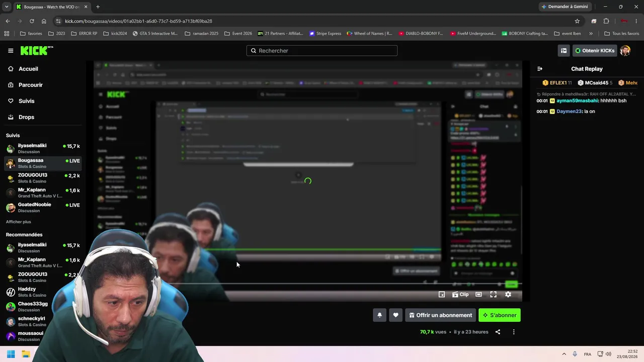This screenshot has width=644, height=362.
Task: Open the browser home page
Action: pos(44,21)
